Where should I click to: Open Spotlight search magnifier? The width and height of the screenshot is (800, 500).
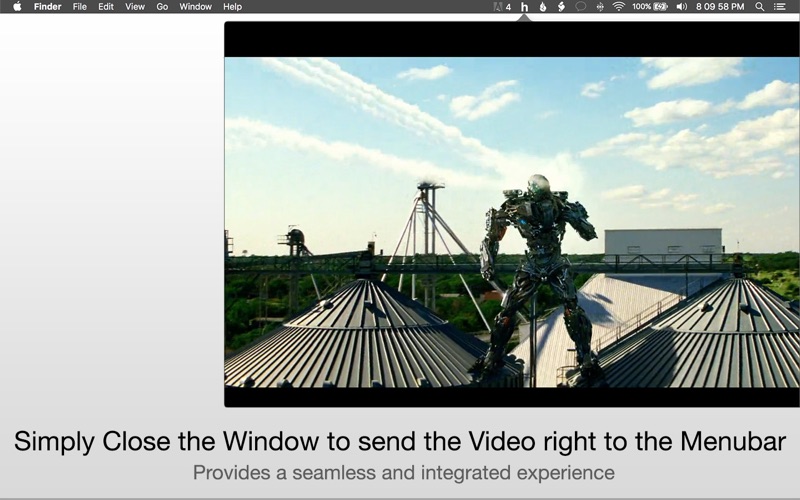[x=760, y=7]
